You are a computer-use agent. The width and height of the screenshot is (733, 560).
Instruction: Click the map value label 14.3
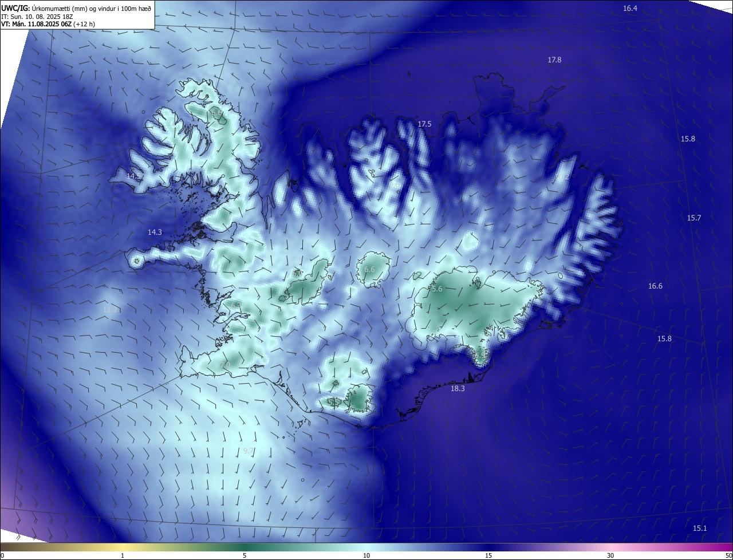click(155, 232)
